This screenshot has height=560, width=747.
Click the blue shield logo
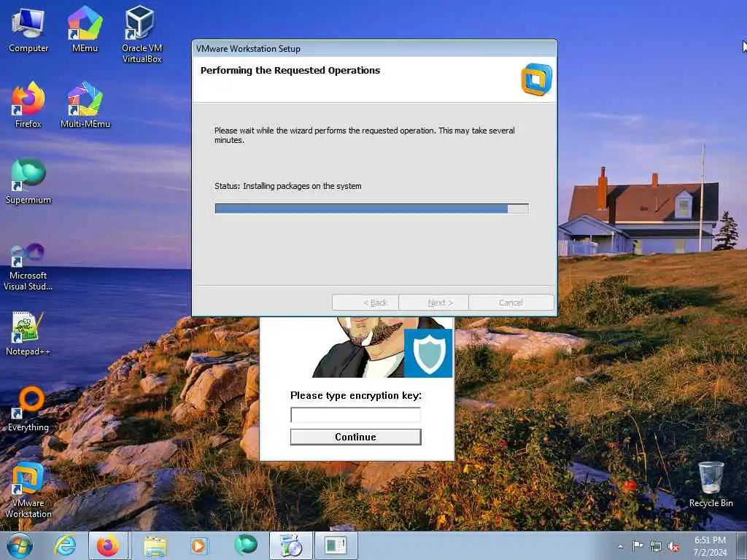(x=428, y=354)
